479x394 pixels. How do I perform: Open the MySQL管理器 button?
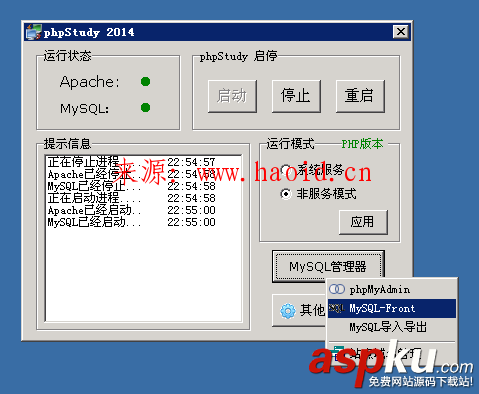pyautogui.click(x=328, y=266)
